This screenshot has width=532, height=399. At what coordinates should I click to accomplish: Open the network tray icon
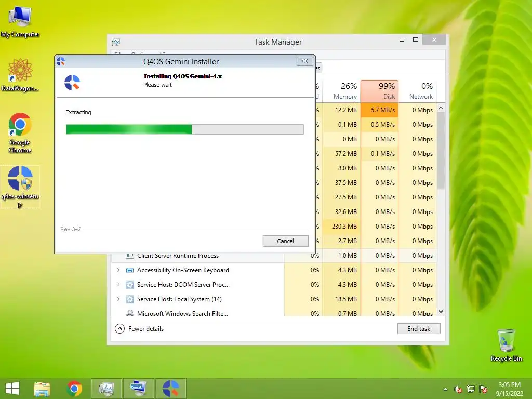[x=471, y=390]
